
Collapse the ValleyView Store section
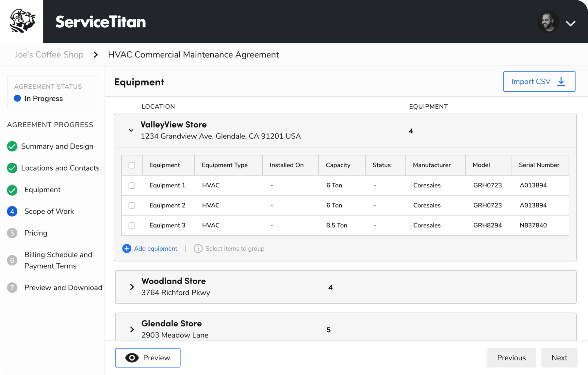(x=131, y=131)
